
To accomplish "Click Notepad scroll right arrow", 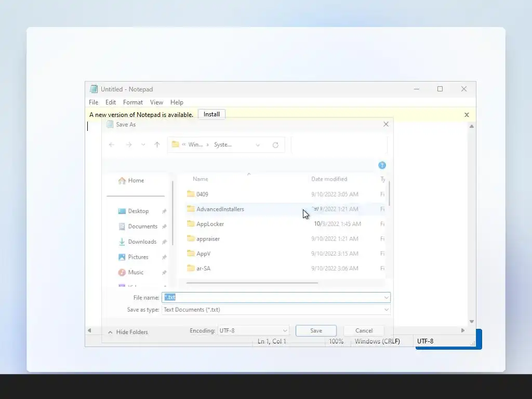I will (x=463, y=330).
